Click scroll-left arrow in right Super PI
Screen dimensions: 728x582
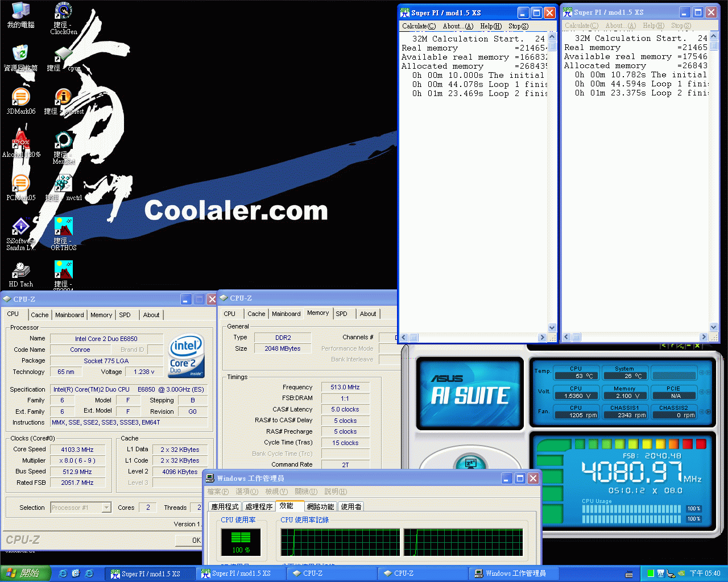566,337
